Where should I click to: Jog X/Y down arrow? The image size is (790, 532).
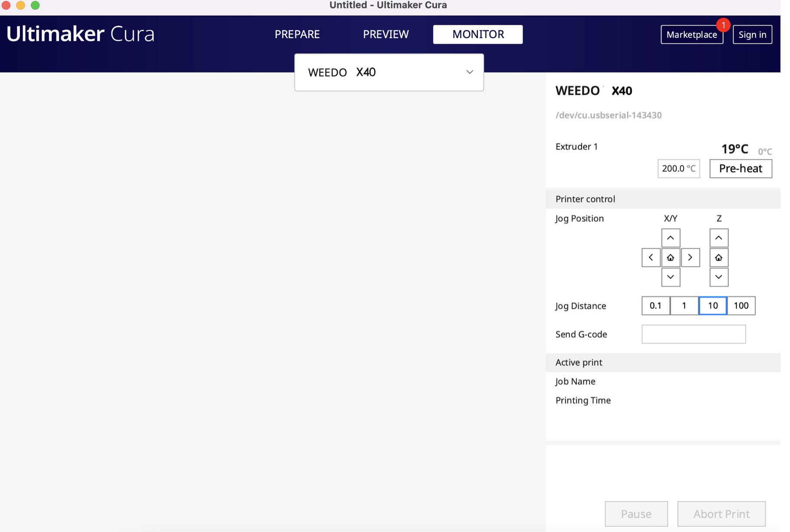click(670, 277)
